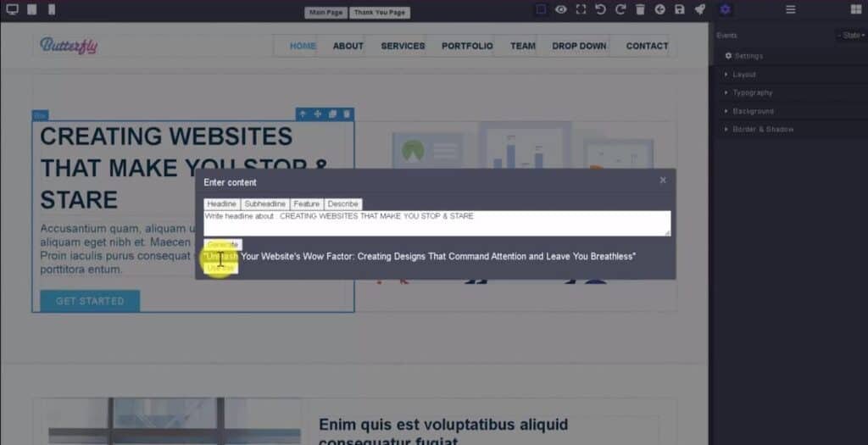Save the page with floppy icon
The height and width of the screenshot is (445, 868).
pos(680,9)
